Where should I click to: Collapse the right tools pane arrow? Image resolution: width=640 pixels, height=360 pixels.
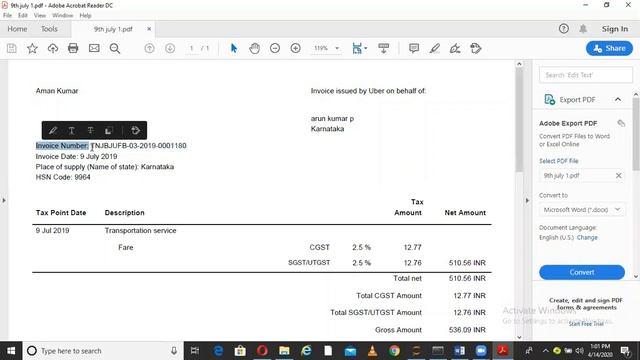[x=527, y=200]
